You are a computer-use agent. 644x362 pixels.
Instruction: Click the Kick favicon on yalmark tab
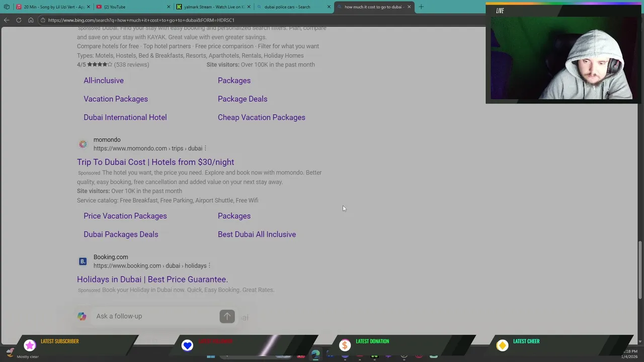(179, 7)
